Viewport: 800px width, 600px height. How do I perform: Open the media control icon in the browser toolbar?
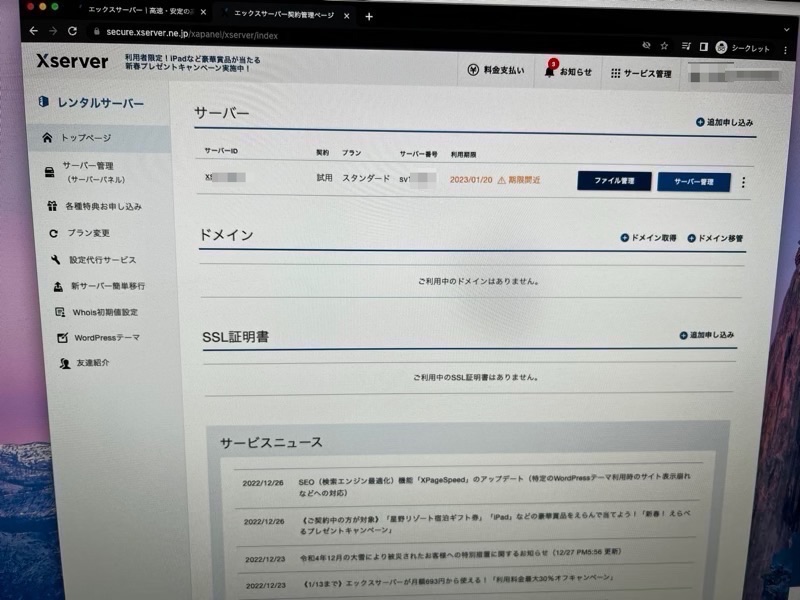(686, 46)
